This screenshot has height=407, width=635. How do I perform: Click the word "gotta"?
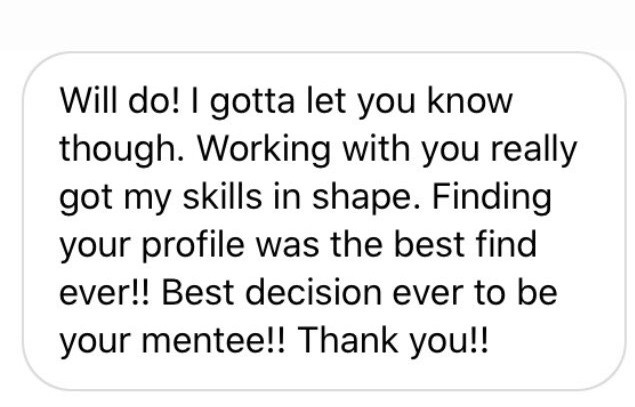coord(252,103)
